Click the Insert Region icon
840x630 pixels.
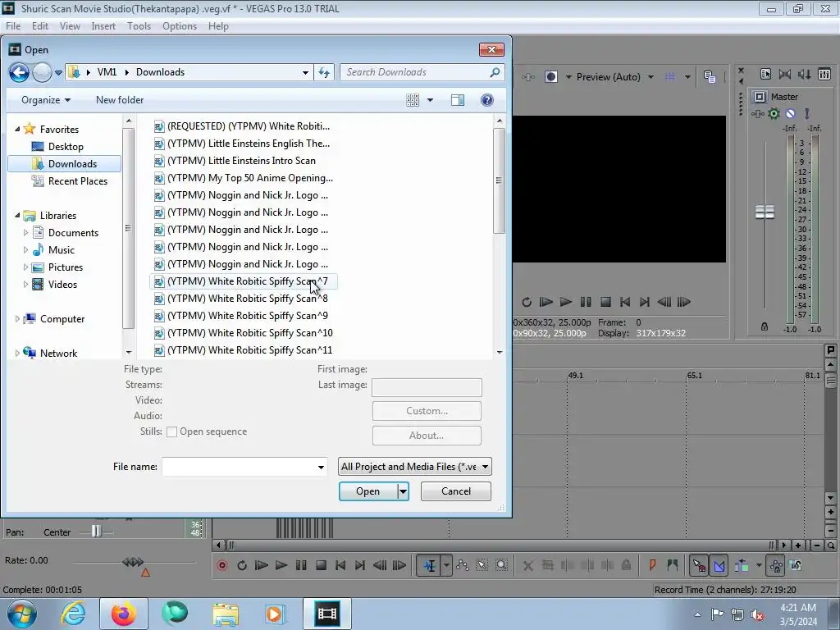[673, 565]
